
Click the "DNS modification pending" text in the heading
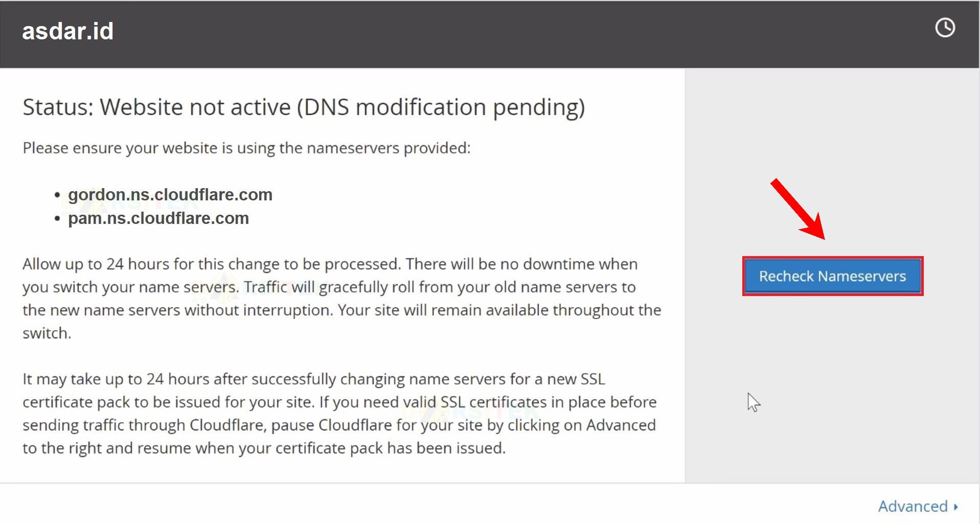tap(441, 107)
